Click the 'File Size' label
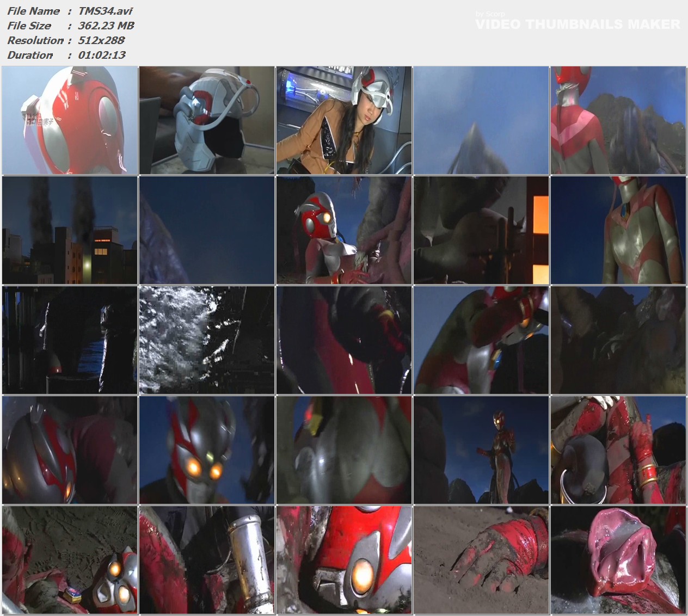The image size is (688, 616). click(x=29, y=26)
